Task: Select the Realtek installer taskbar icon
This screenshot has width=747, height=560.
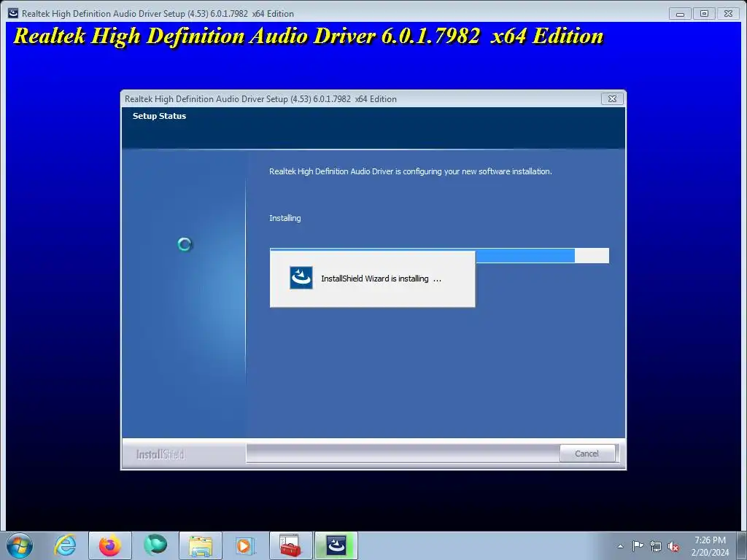Action: click(336, 545)
